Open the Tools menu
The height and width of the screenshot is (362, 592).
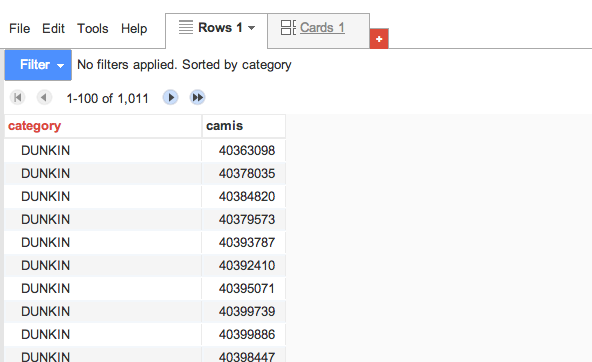(92, 29)
